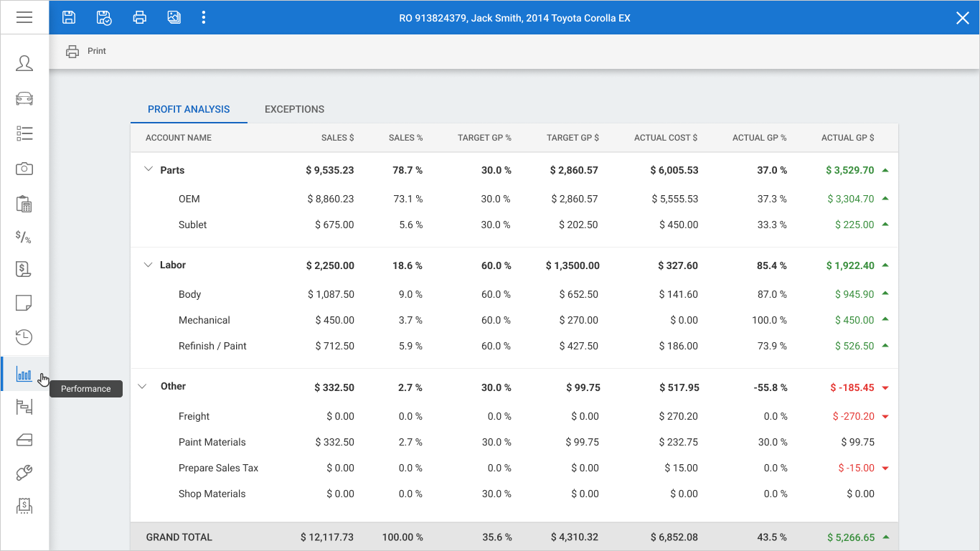This screenshot has height=551, width=980.
Task: Click the Performance tooltip label
Action: tap(86, 389)
